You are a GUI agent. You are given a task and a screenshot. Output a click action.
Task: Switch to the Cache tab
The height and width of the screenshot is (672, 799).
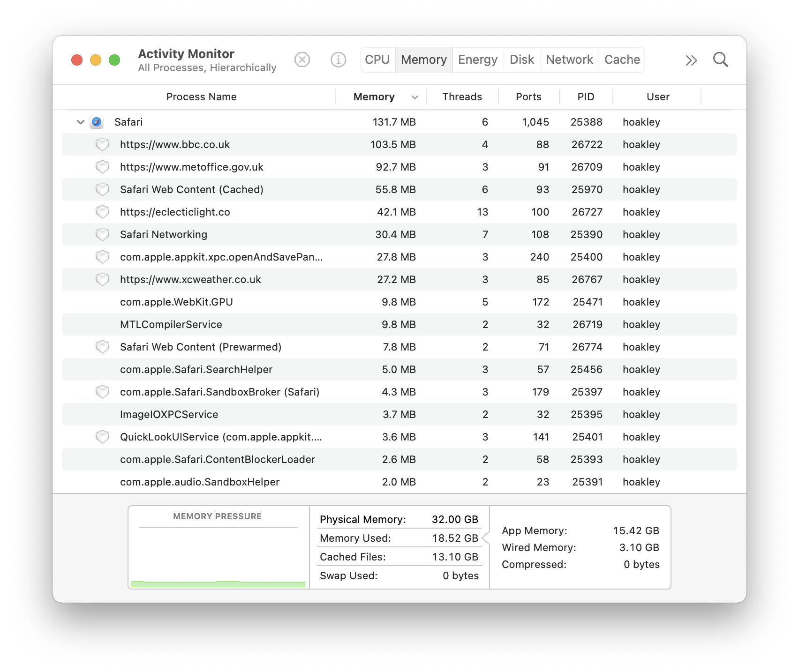pos(622,60)
